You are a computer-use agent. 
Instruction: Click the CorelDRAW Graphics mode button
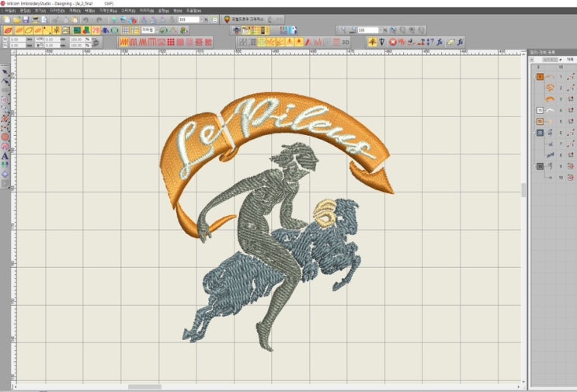[x=244, y=19]
